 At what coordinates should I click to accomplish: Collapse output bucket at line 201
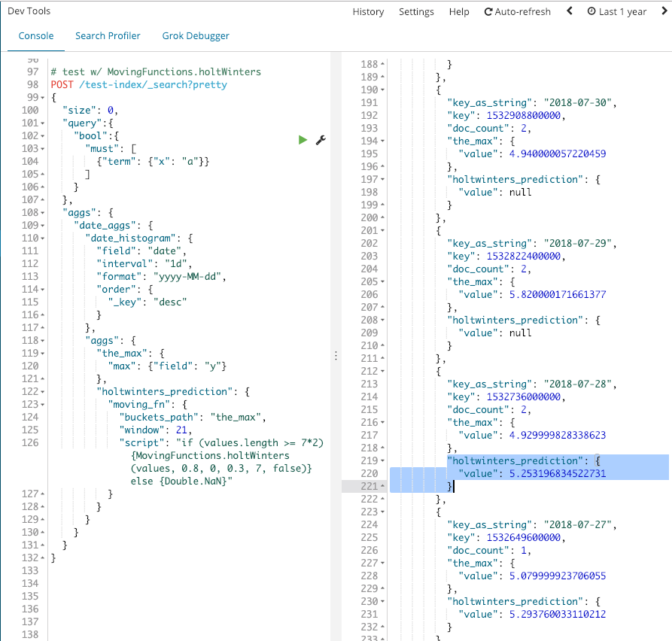coord(382,231)
